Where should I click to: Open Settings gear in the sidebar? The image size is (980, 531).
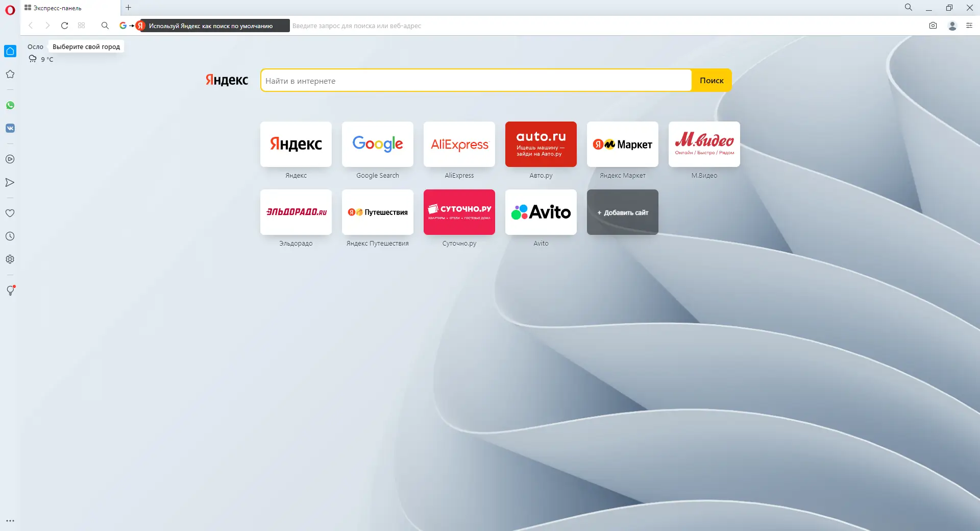tap(10, 259)
